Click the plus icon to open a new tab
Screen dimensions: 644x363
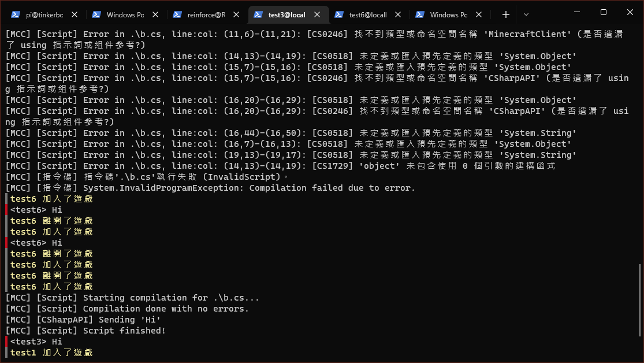click(506, 14)
